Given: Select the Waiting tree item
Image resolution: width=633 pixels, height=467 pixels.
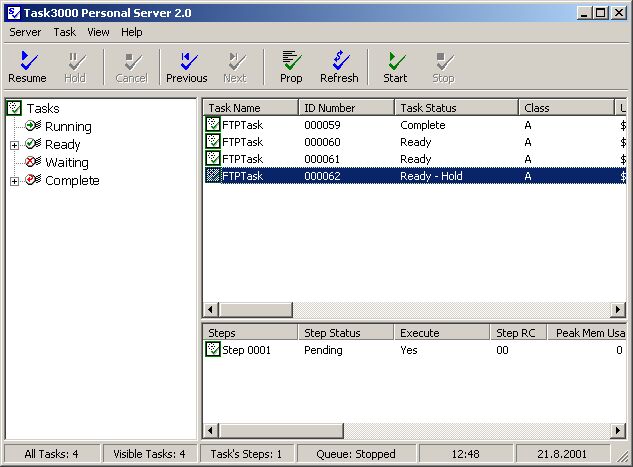Looking at the screenshot, I should tap(66, 163).
